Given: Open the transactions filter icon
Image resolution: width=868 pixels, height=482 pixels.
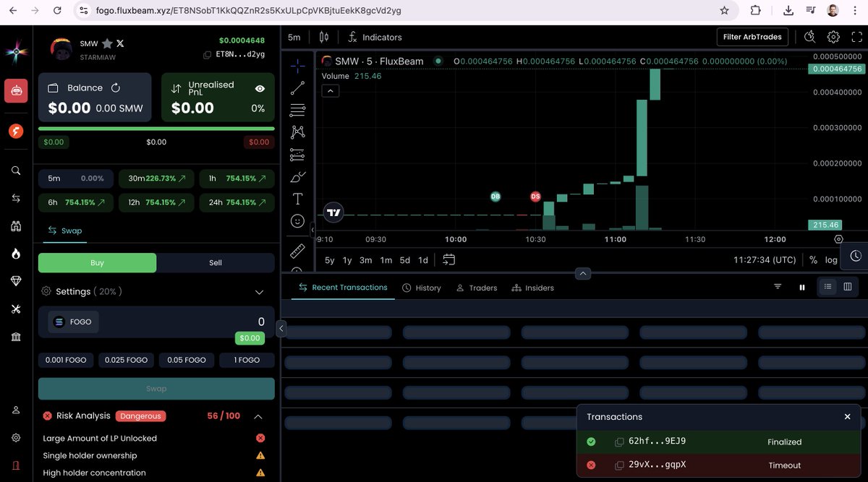Looking at the screenshot, I should tap(778, 287).
